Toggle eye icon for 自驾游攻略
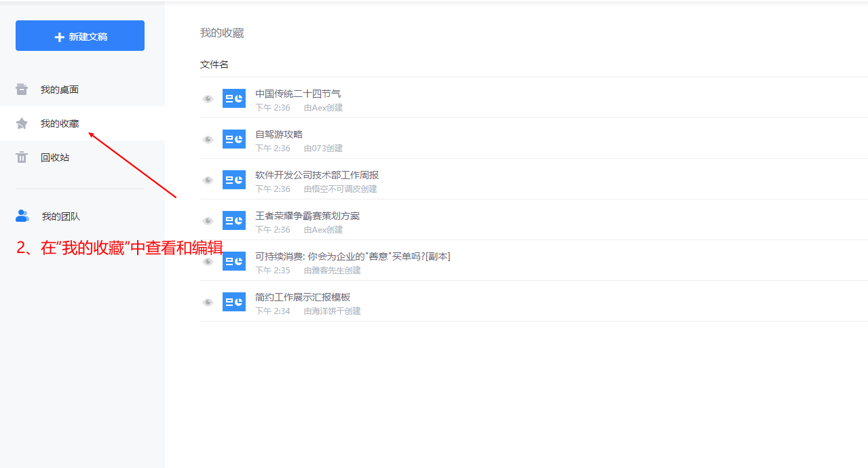The width and height of the screenshot is (868, 468). click(208, 140)
